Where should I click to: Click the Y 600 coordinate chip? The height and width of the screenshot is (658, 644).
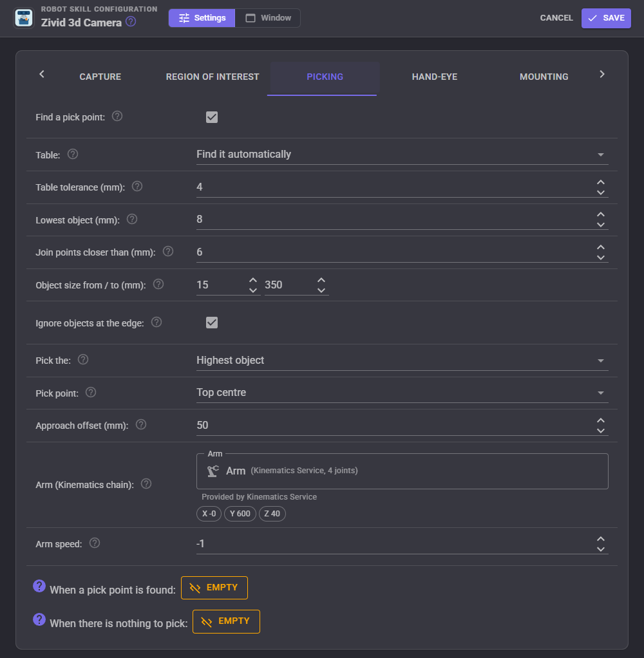[240, 514]
